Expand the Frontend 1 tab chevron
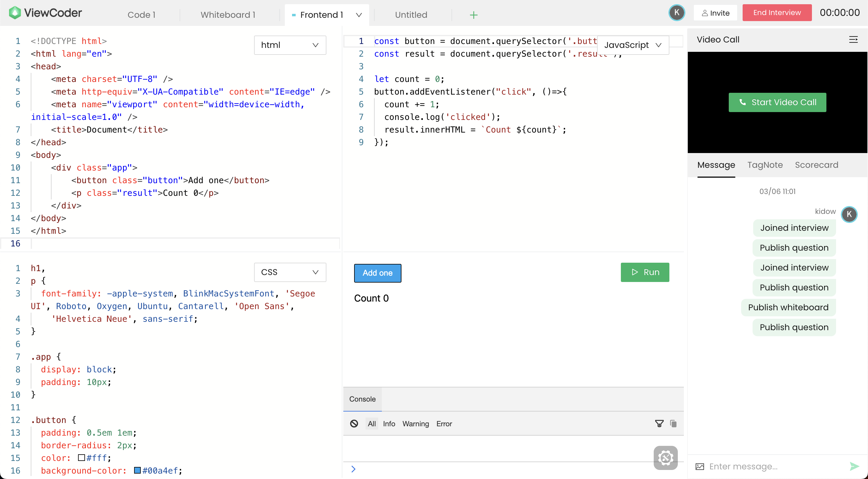The image size is (868, 479). pyautogui.click(x=359, y=15)
